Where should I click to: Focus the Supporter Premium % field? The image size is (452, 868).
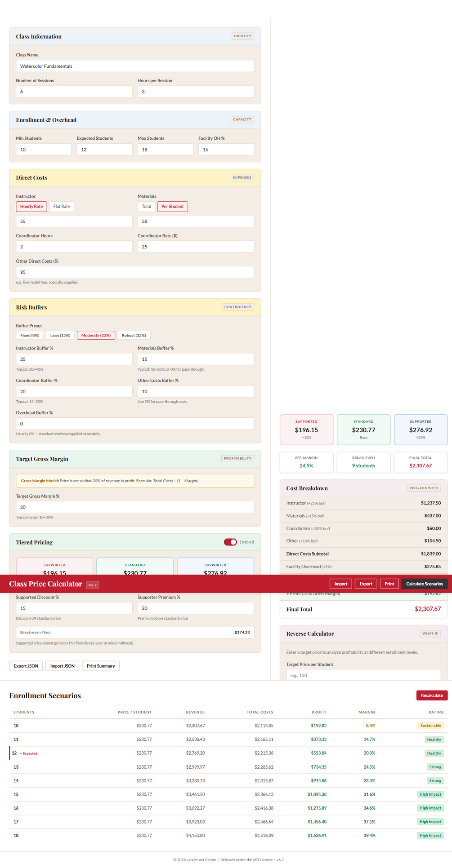coord(196,608)
